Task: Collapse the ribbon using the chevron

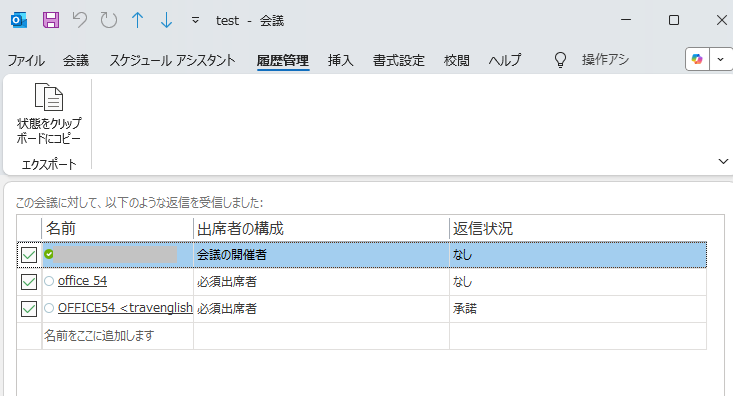Action: [723, 161]
